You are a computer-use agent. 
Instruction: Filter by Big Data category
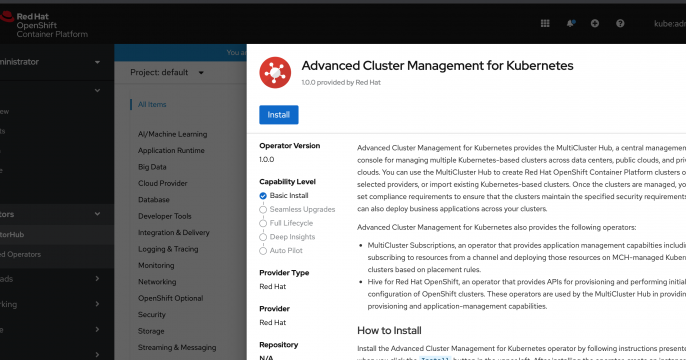click(x=152, y=167)
